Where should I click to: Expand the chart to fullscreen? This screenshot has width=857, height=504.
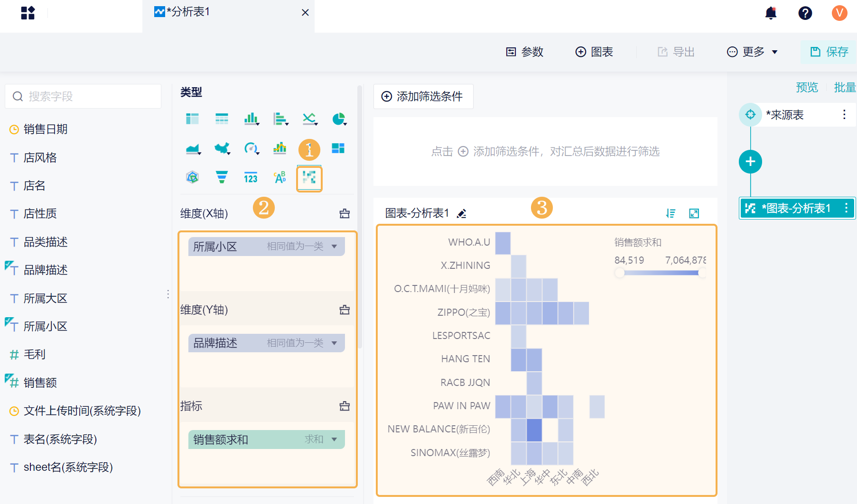tap(694, 213)
